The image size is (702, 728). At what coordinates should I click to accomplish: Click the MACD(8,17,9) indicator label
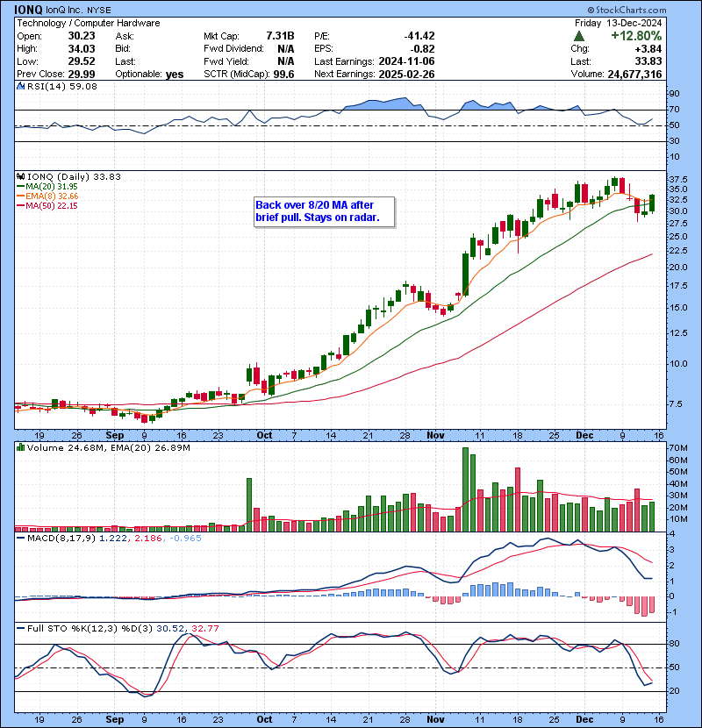61,539
